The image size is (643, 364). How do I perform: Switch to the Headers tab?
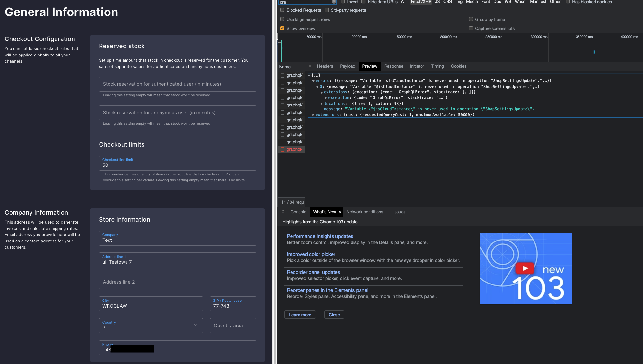325,66
